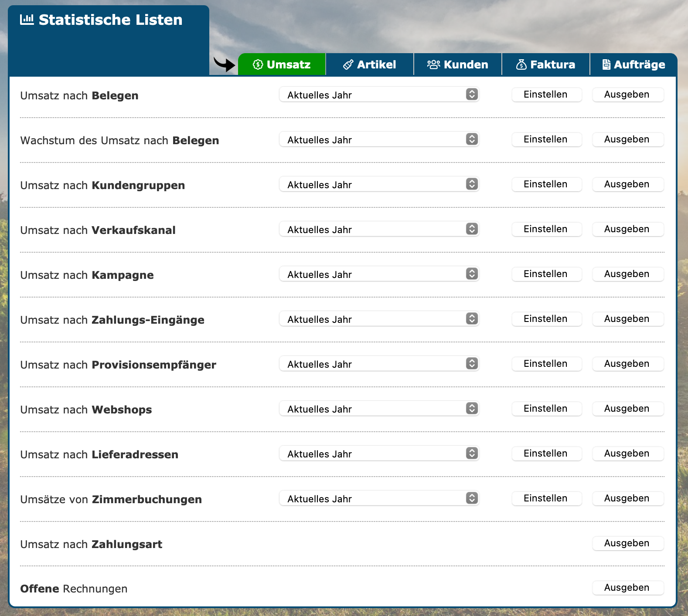Click Ausgeben for Umsatz nach Zahlungsart
Viewport: 688px width, 616px height.
tap(627, 543)
